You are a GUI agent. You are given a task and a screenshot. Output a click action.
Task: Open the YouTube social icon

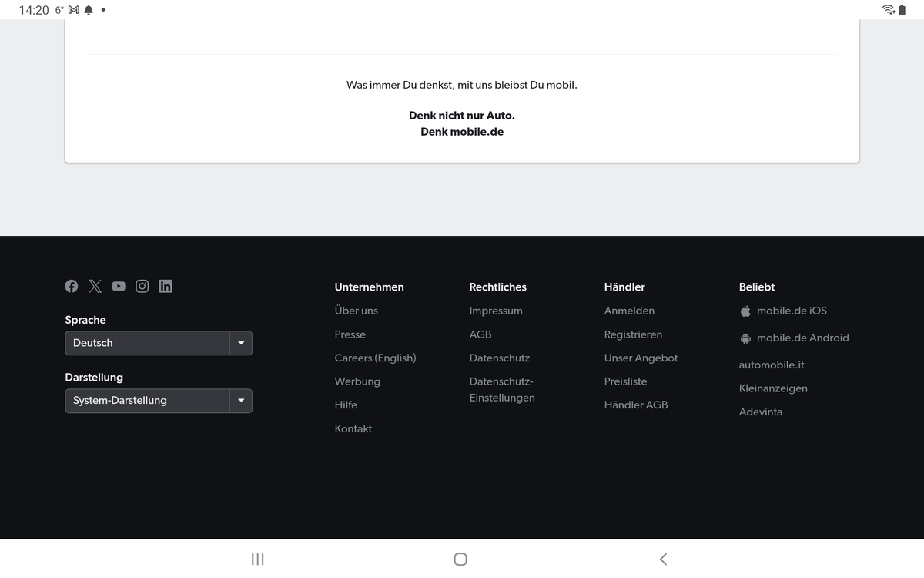tap(119, 286)
